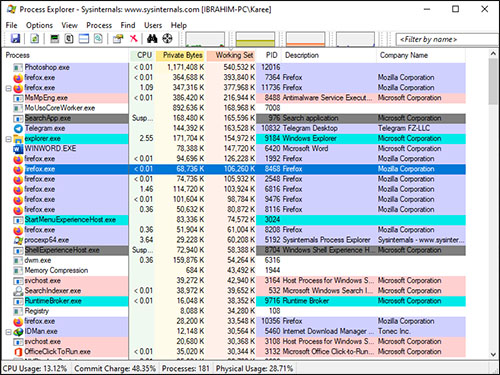Sort by the Private Bytes column header
The width and height of the screenshot is (500, 375).
point(181,55)
